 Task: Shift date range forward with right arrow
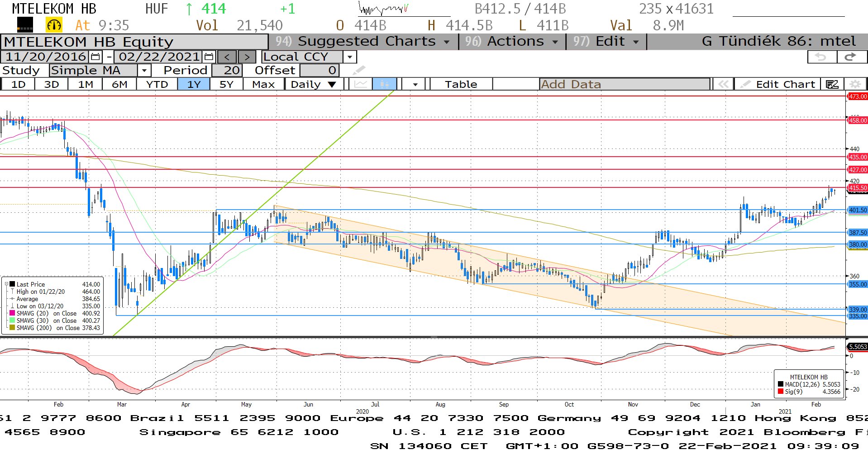click(247, 57)
